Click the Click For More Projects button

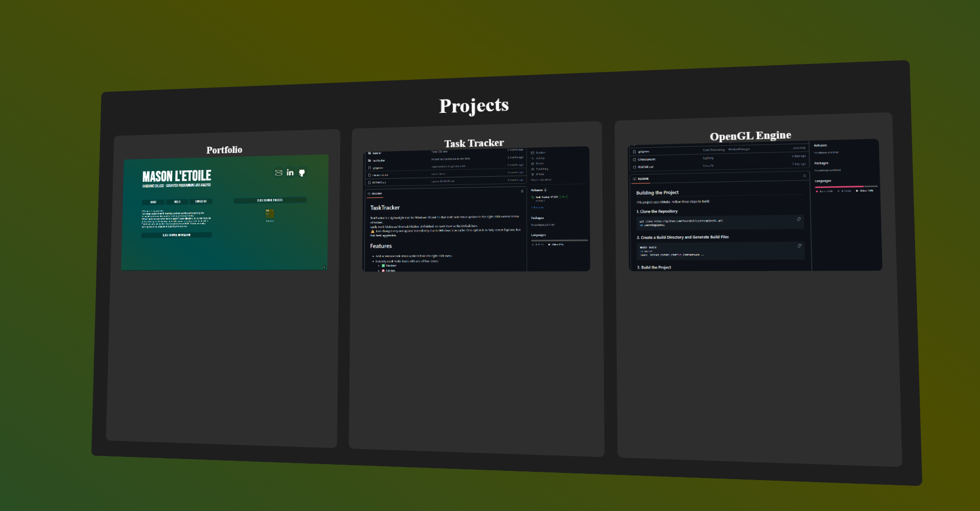270,200
